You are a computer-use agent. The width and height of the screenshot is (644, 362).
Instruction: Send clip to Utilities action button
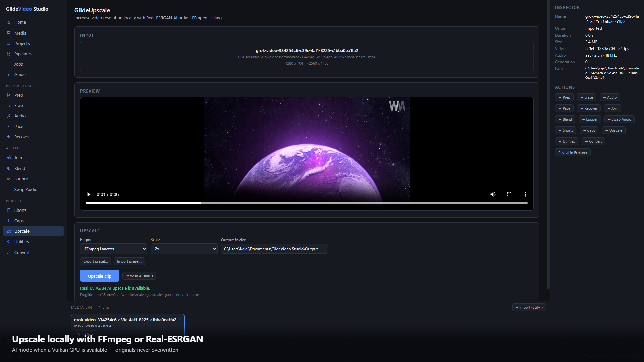[x=567, y=141]
